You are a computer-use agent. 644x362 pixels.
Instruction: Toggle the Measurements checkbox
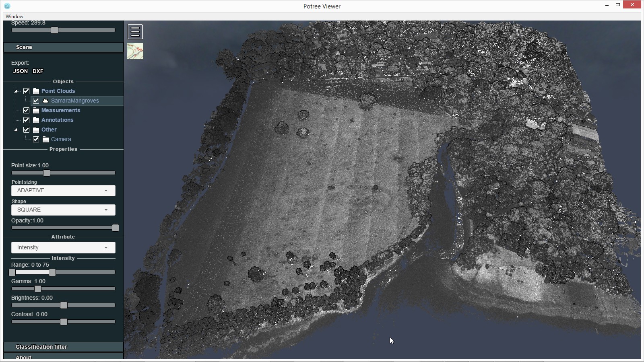[x=26, y=110]
